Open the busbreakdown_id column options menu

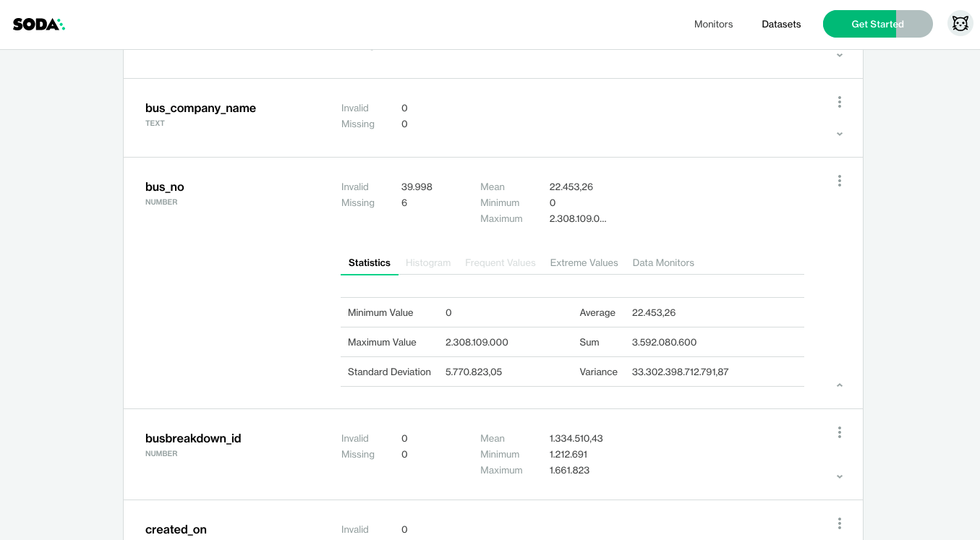pyautogui.click(x=839, y=432)
